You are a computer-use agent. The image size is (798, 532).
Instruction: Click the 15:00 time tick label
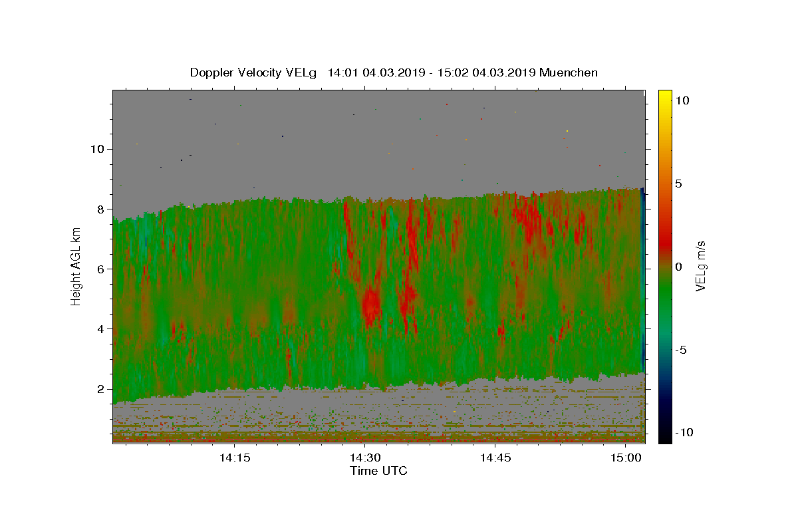(x=626, y=458)
